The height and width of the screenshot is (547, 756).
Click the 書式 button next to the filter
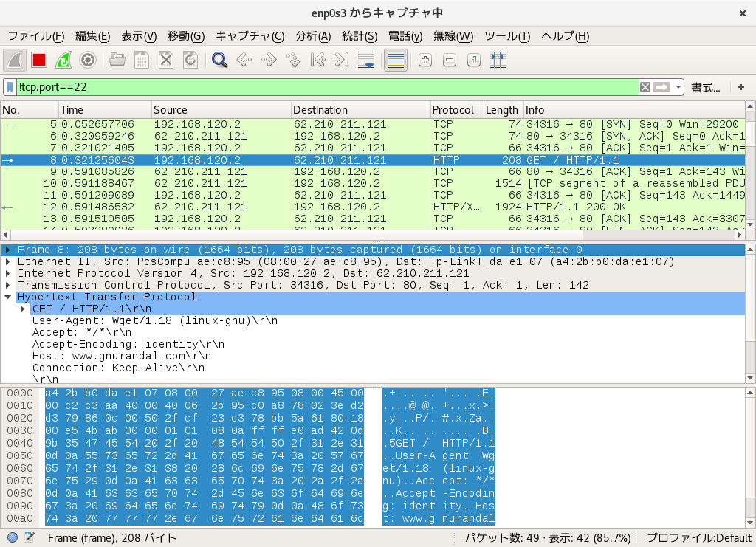pyautogui.click(x=705, y=86)
